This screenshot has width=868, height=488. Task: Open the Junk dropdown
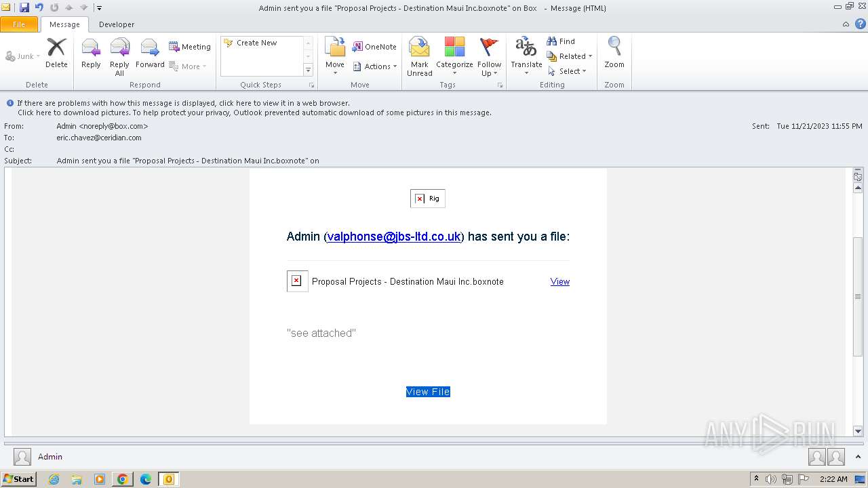22,56
